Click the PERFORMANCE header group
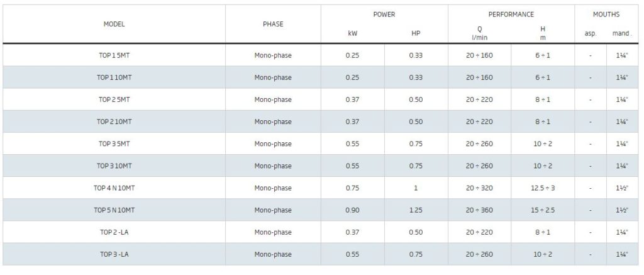The height and width of the screenshot is (275, 644). (511, 14)
